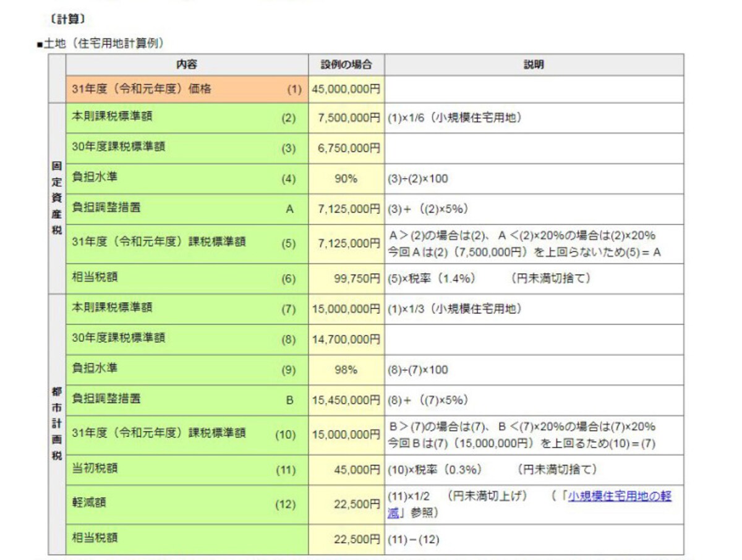Select 7,125,000円 in row (5)
742x560 pixels.
[349, 244]
